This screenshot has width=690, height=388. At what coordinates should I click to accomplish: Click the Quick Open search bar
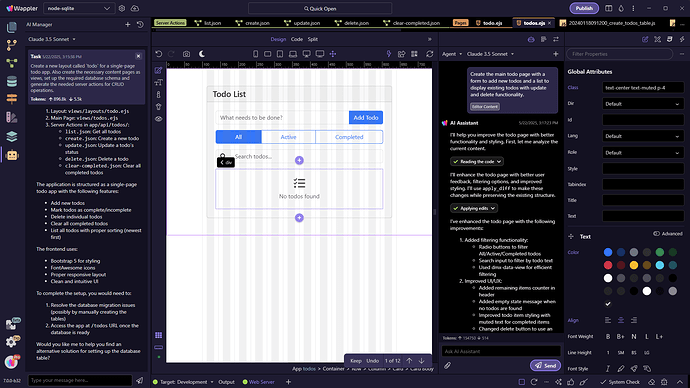point(320,8)
